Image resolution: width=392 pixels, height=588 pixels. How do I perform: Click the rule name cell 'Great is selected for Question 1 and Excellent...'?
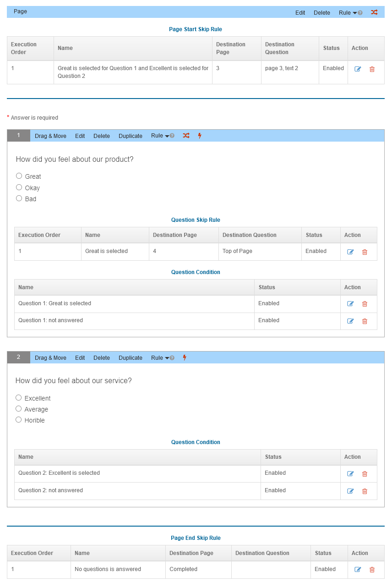coord(133,72)
